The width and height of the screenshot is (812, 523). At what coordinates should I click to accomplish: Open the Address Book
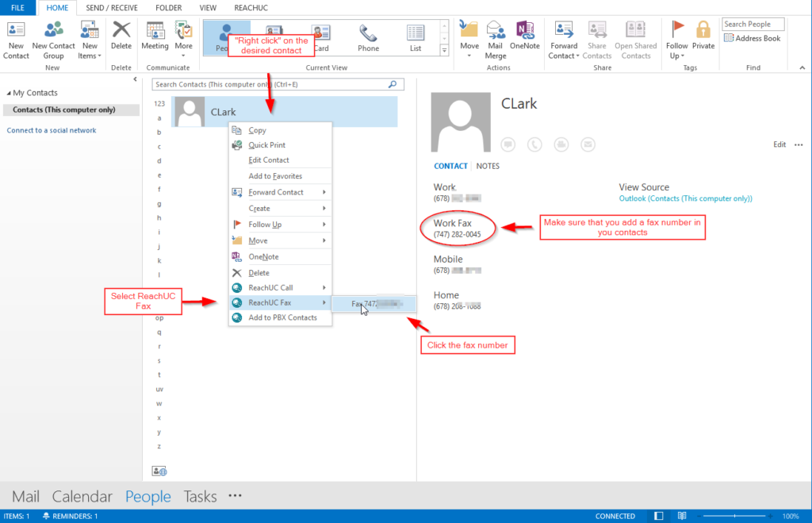click(752, 38)
